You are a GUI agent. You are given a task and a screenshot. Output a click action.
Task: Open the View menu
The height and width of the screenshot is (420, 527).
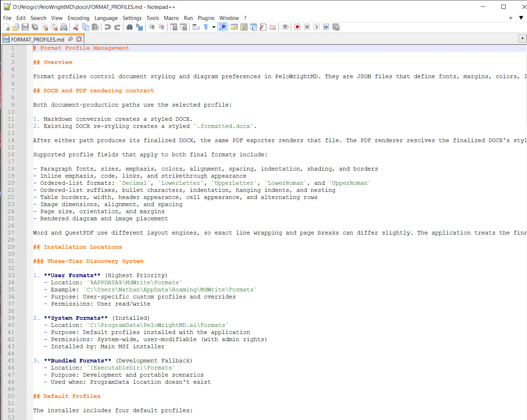point(57,18)
